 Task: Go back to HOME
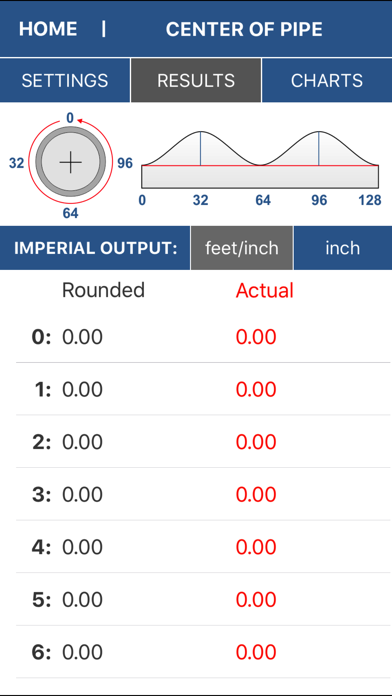(48, 29)
